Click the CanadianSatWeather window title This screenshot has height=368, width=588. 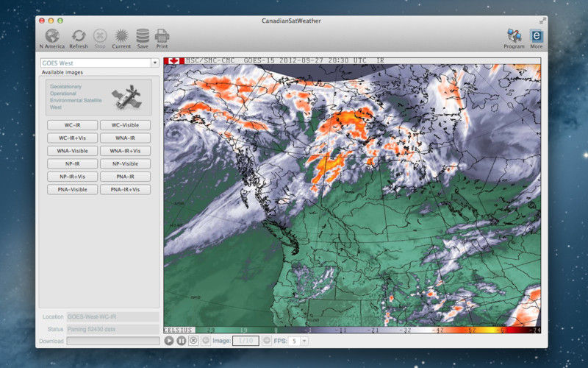pos(291,21)
